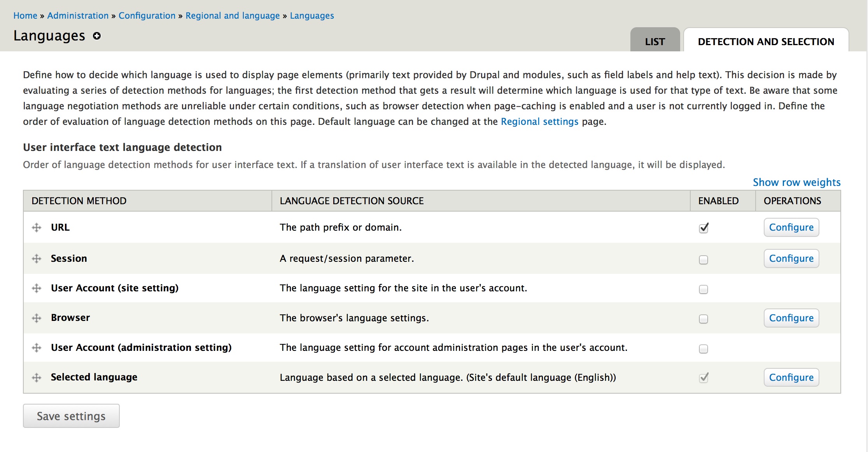Click drag handle for User Account (administration setting)
Screen dimensions: 868x452
pos(37,348)
